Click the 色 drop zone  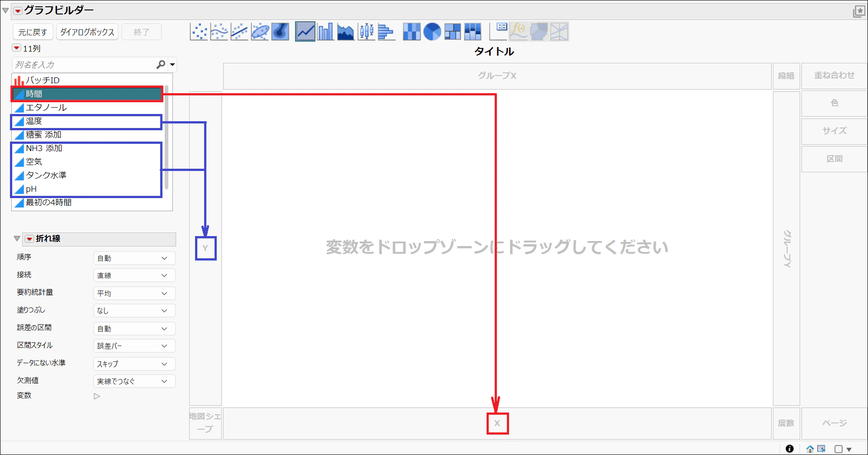point(835,103)
